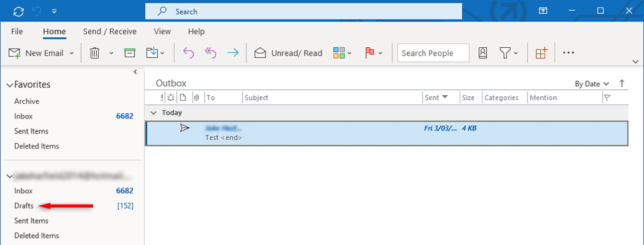The width and height of the screenshot is (644, 245).
Task: Collapse the ribbon using bottom-right chevron
Action: click(636, 62)
